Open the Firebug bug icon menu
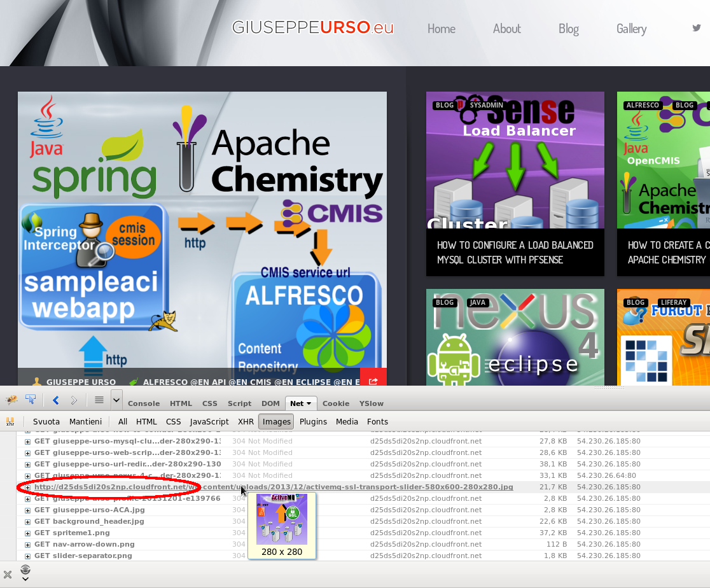 11,400
